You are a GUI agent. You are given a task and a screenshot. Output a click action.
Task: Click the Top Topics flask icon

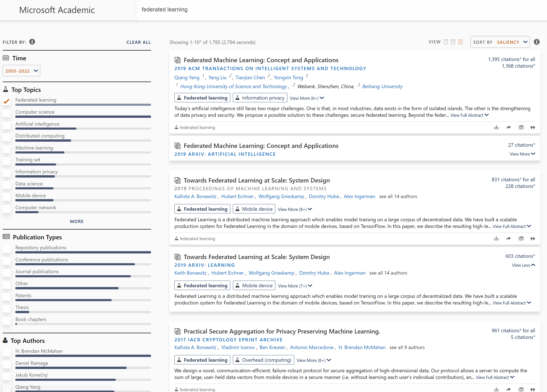coord(6,90)
